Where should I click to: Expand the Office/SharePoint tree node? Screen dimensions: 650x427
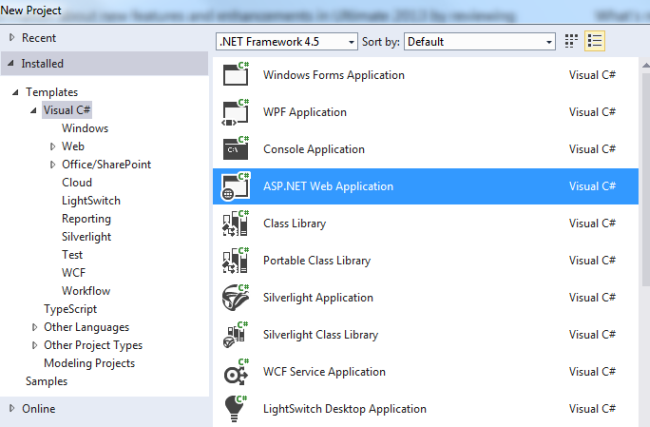(x=52, y=165)
